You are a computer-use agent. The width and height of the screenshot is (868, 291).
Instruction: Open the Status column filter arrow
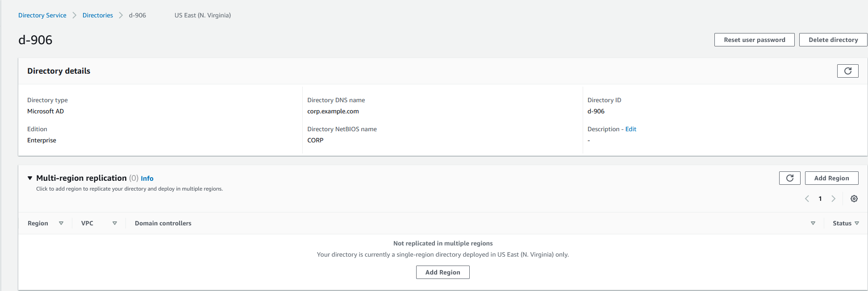pos(858,223)
